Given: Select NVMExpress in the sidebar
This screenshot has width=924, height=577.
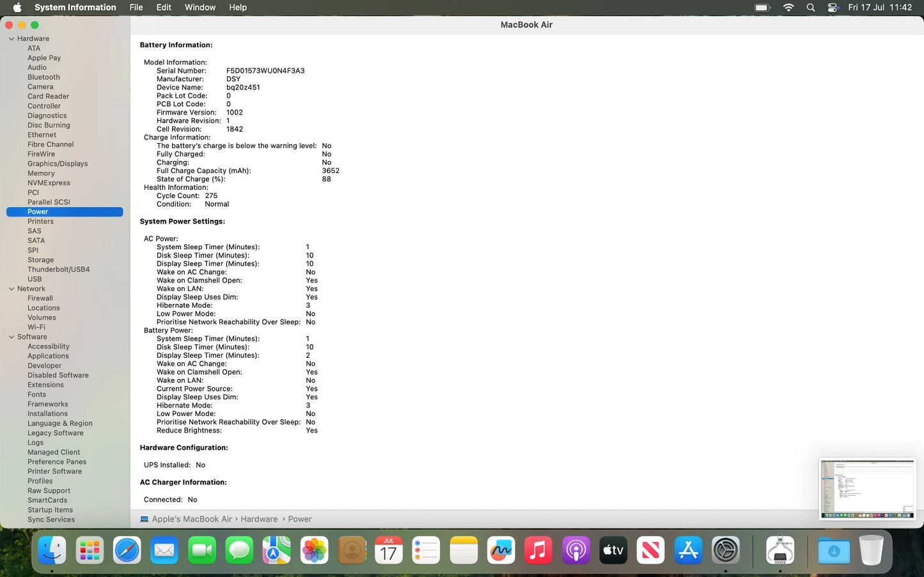Looking at the screenshot, I should pyautogui.click(x=49, y=183).
